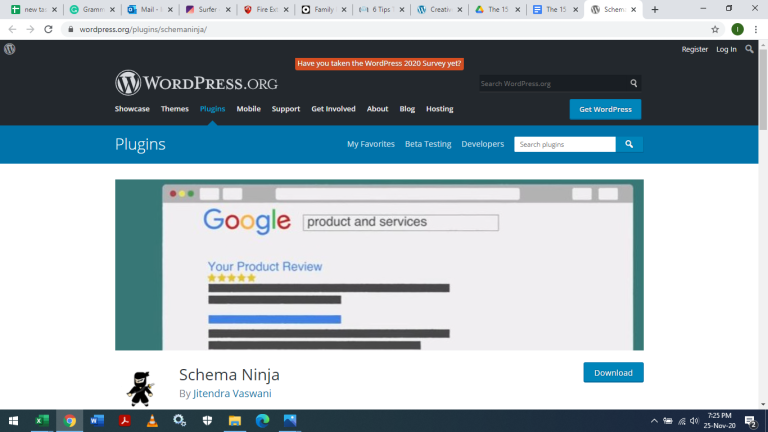Click the Log In link
Image resolution: width=768 pixels, height=432 pixels.
(726, 49)
